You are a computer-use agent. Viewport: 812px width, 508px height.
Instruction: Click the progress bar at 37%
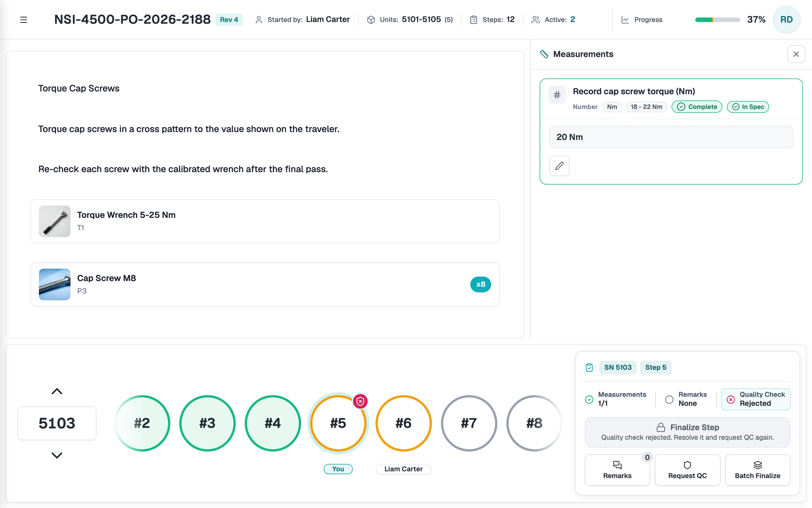[717, 20]
